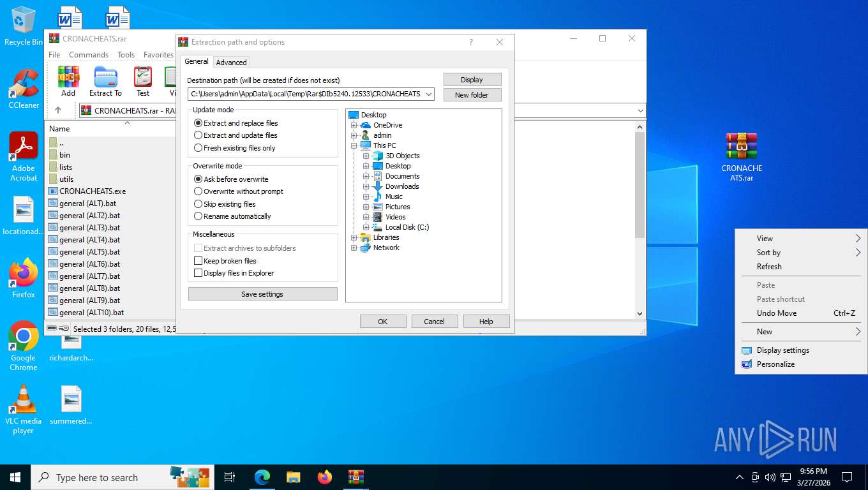The height and width of the screenshot is (490, 868).
Task: Expand the 3D Objects tree node
Action: pyautogui.click(x=366, y=156)
